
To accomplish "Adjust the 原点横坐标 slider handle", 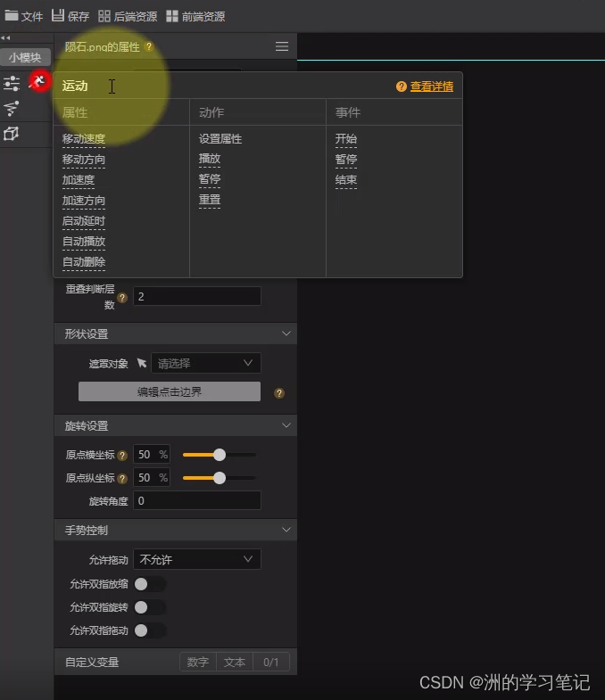I will 220,455.
